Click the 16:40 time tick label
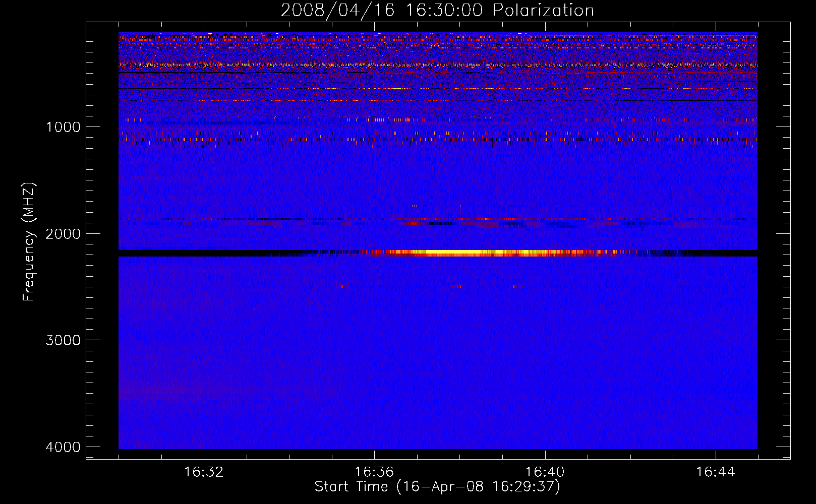The image size is (816, 504). coord(545,472)
